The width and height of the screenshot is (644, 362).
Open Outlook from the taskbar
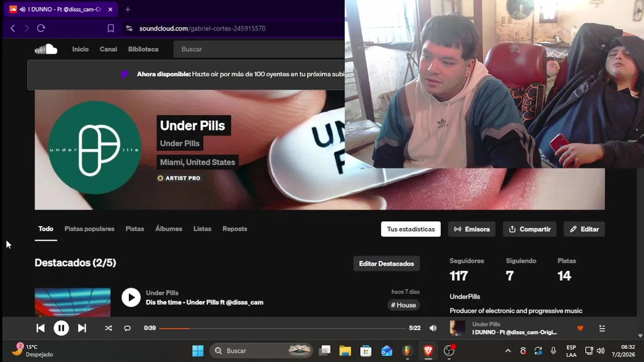386,351
